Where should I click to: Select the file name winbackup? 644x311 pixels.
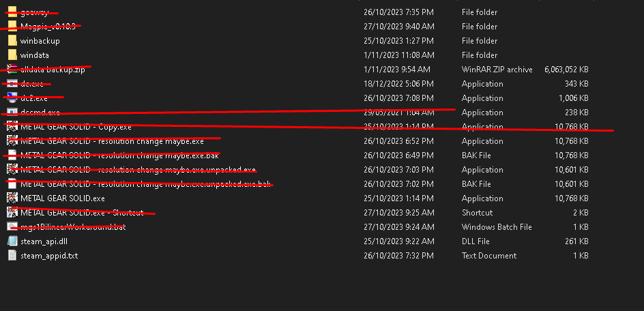(x=40, y=41)
